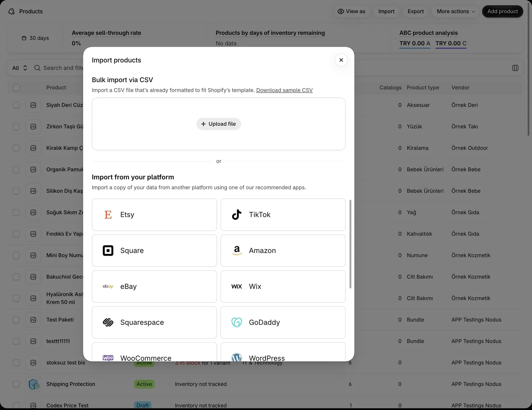This screenshot has height=410, width=532.
Task: Select the WooCommerce import option
Action: point(154,352)
